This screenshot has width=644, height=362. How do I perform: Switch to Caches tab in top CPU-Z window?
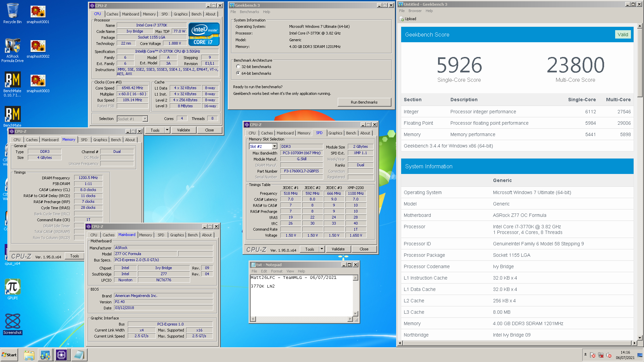click(112, 14)
